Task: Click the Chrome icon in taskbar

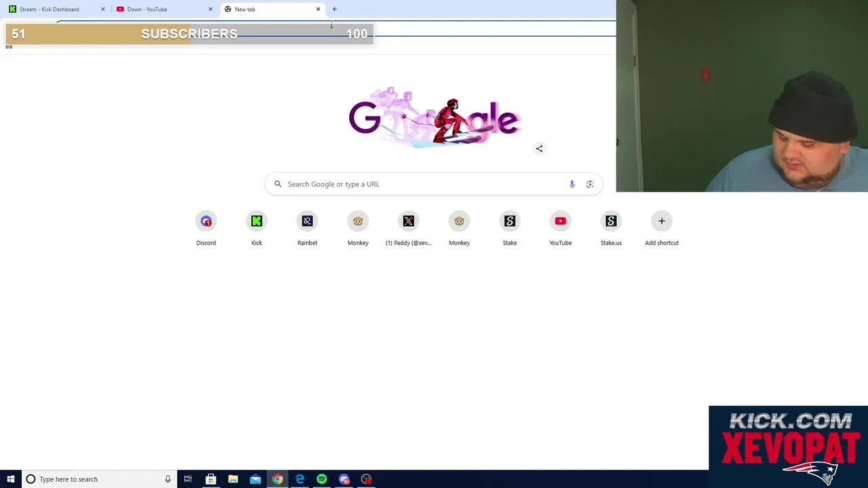Action: coord(277,479)
